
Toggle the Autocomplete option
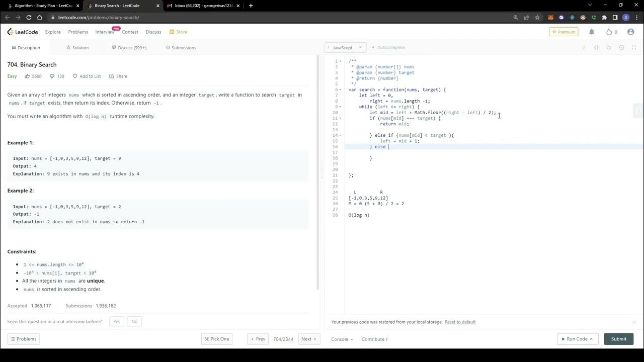pyautogui.click(x=388, y=47)
